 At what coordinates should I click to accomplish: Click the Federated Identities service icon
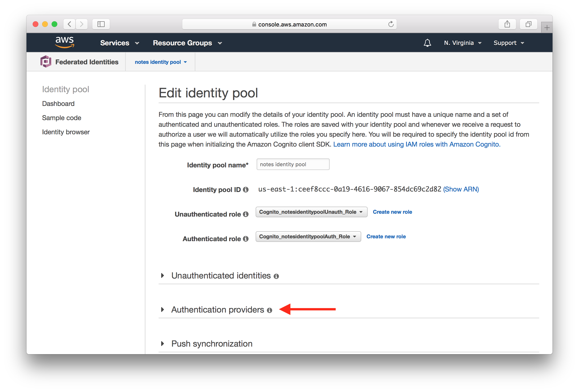point(46,62)
